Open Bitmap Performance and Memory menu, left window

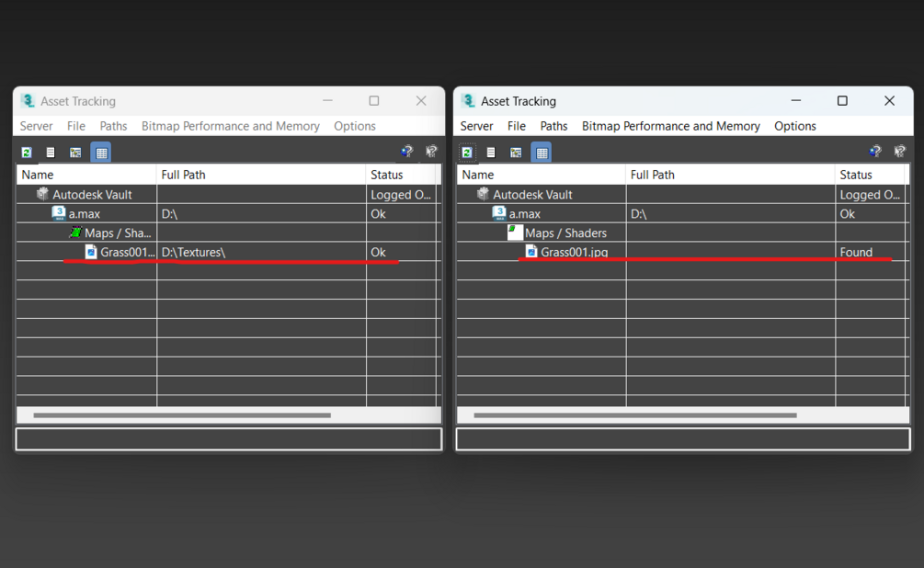[x=231, y=126]
